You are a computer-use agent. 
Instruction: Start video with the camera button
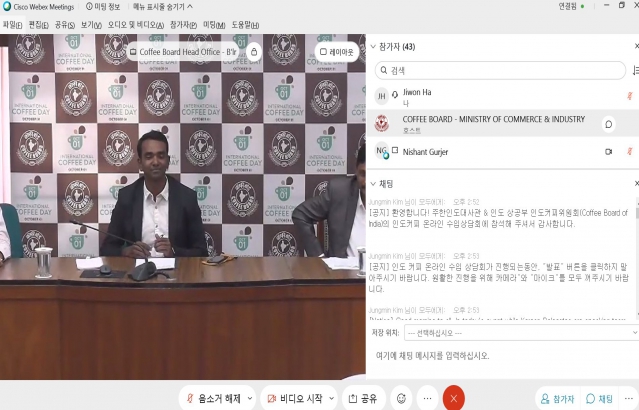[291, 398]
